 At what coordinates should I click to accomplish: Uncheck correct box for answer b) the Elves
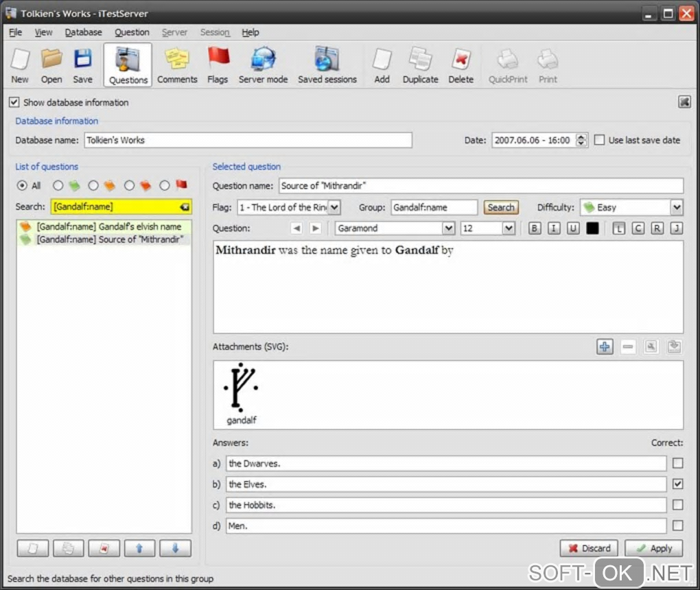point(677,484)
